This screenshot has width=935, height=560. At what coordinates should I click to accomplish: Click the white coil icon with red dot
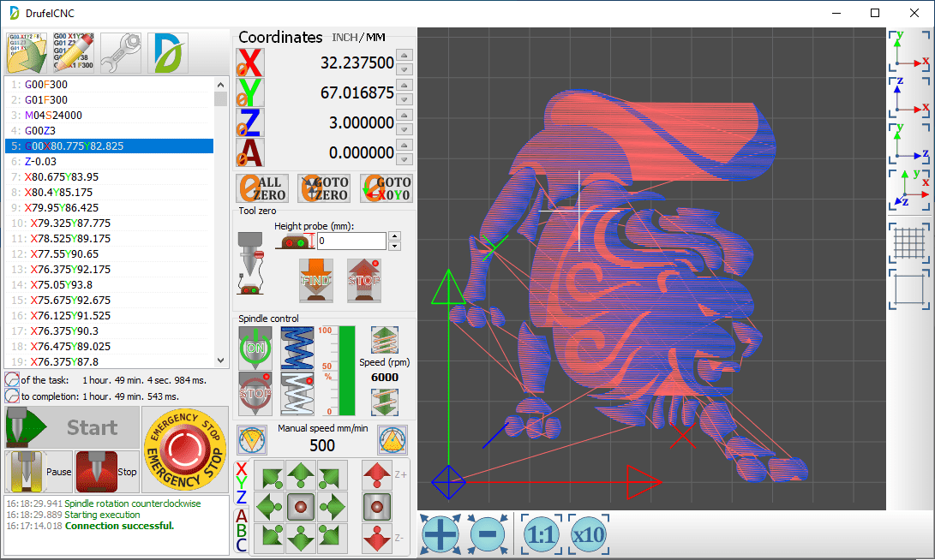click(297, 394)
